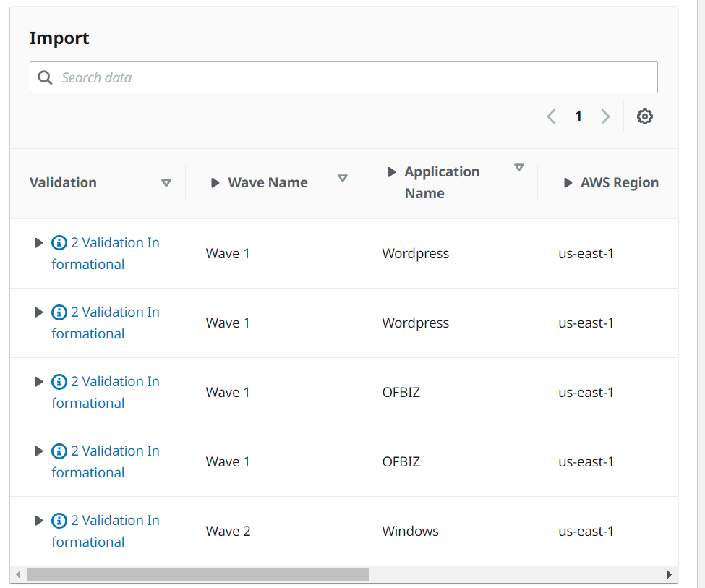Click horizontal scrollbar thumb

(x=198, y=574)
